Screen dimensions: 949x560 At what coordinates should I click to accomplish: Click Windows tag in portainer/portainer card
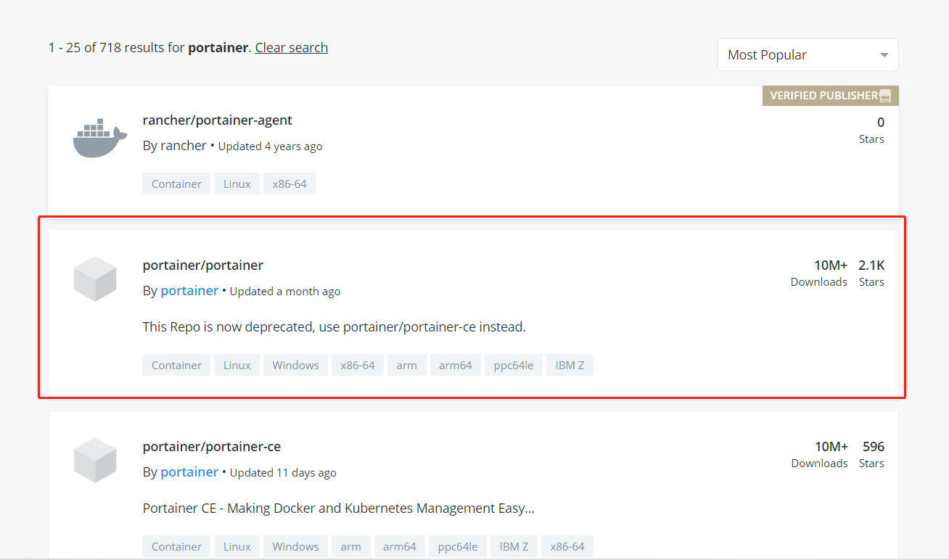(x=295, y=365)
